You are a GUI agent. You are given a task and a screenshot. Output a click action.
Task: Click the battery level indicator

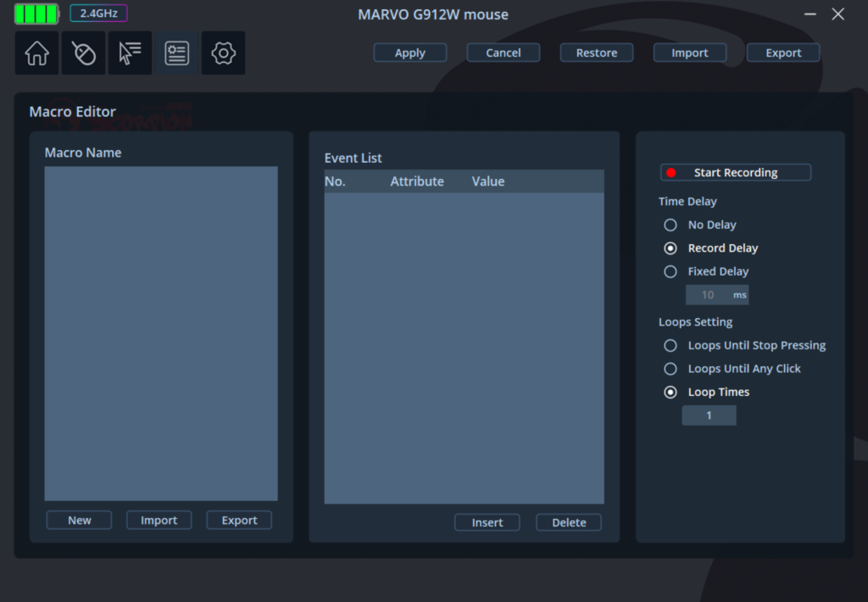[x=36, y=14]
